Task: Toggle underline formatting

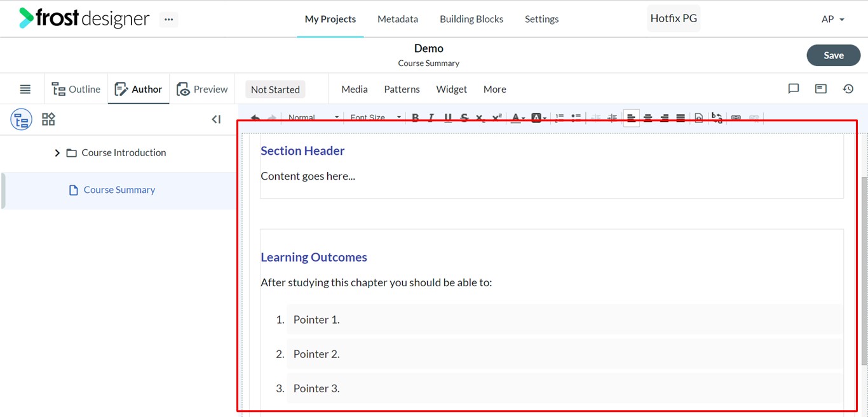Action: (448, 117)
